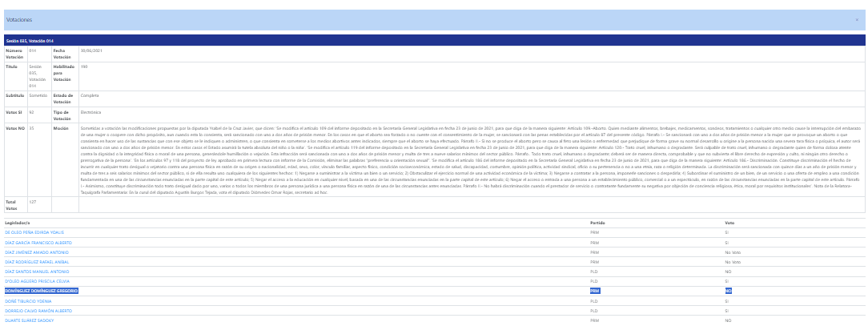Click the Número Votación label
Image resolution: width=868 pixels, height=326 pixels.
click(x=14, y=53)
